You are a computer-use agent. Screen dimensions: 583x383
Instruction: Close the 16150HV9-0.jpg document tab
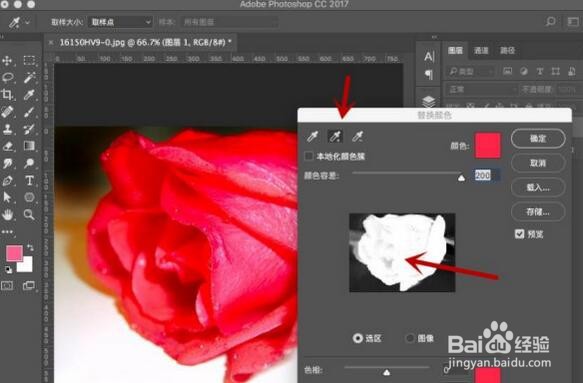(51, 42)
